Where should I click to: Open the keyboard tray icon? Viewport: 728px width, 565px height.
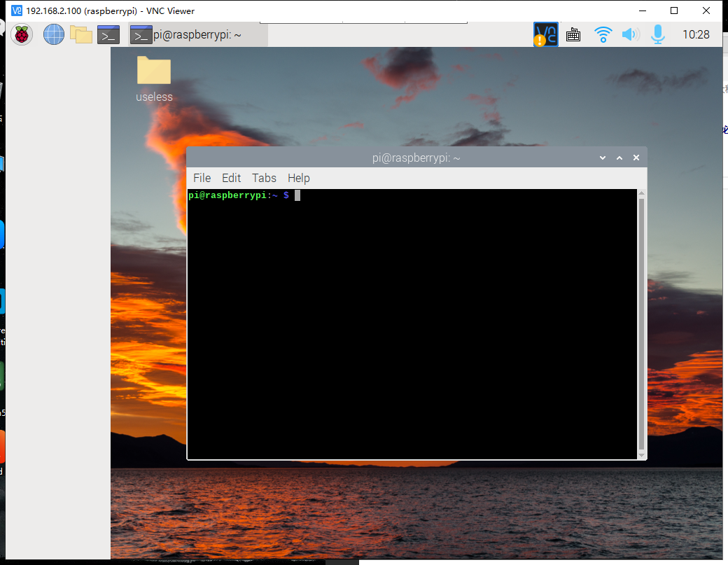coord(573,34)
